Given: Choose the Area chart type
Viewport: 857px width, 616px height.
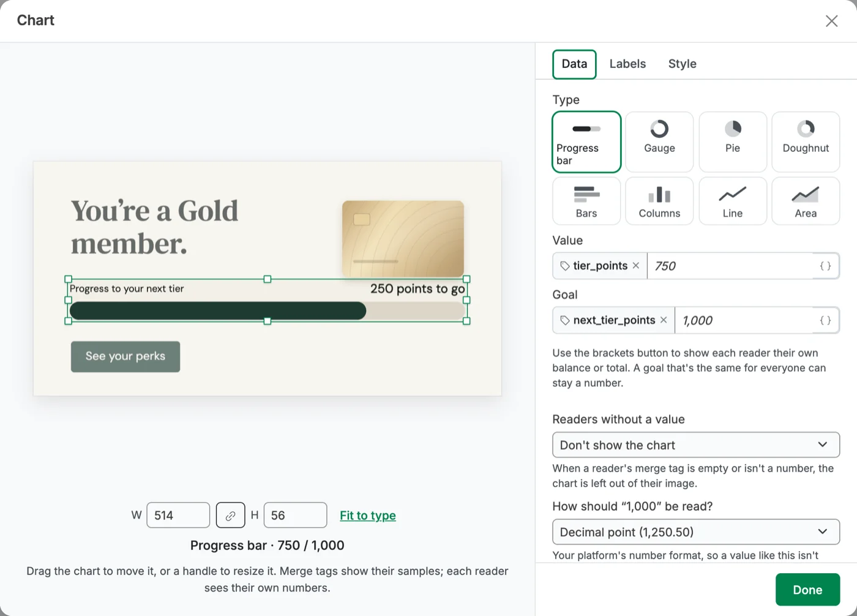Looking at the screenshot, I should (806, 201).
